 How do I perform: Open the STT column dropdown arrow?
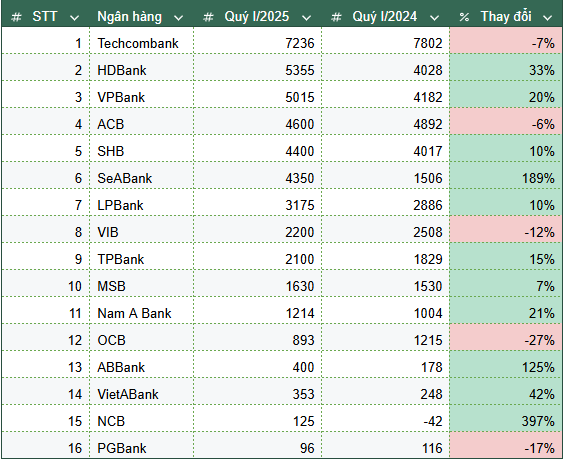74,18
